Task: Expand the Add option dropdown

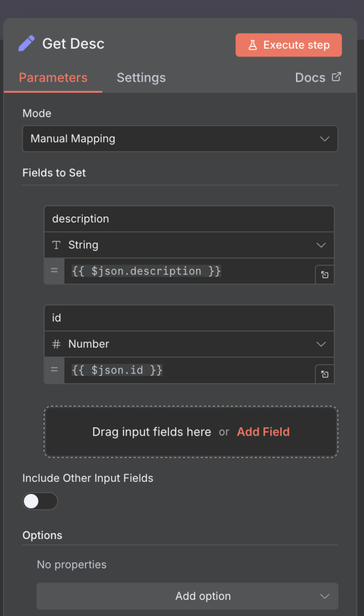Action: [x=187, y=596]
